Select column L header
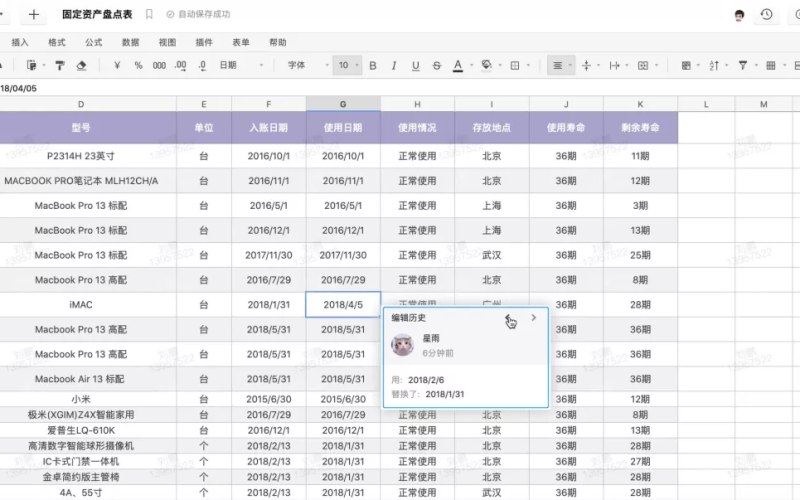The width and height of the screenshot is (800, 500). (706, 104)
